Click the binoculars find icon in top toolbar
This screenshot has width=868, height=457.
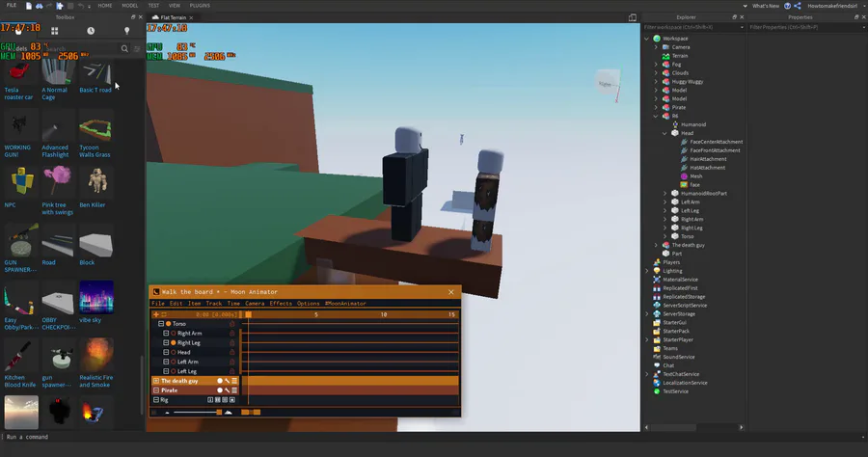click(x=40, y=6)
